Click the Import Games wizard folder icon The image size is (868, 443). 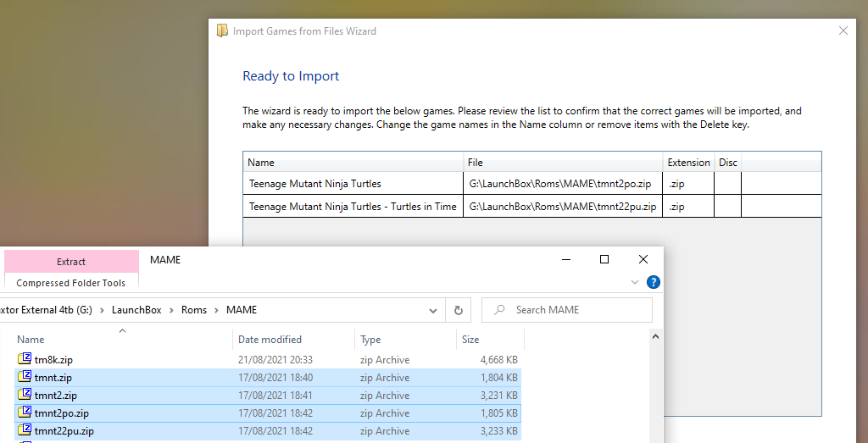coord(222,31)
